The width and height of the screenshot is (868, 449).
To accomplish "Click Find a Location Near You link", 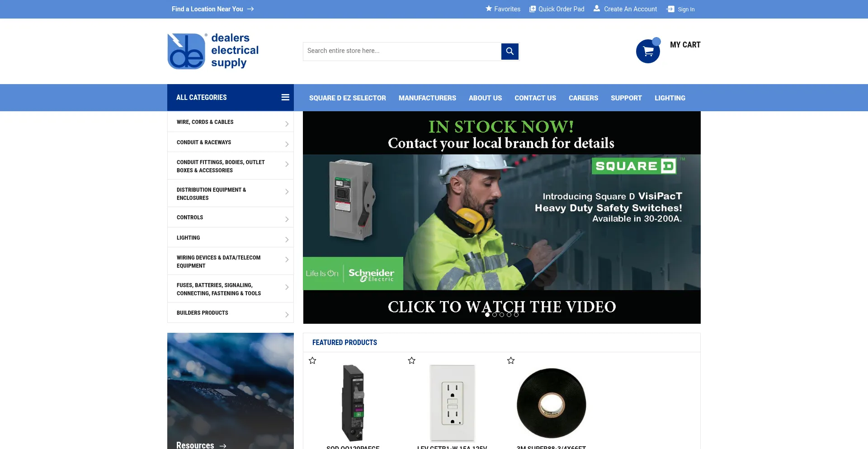I will pyautogui.click(x=208, y=9).
